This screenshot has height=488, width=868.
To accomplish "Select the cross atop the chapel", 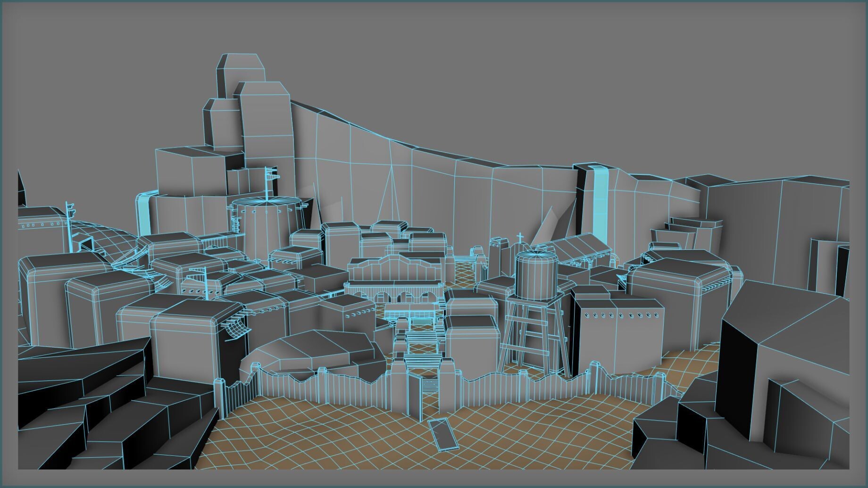I will click(520, 238).
